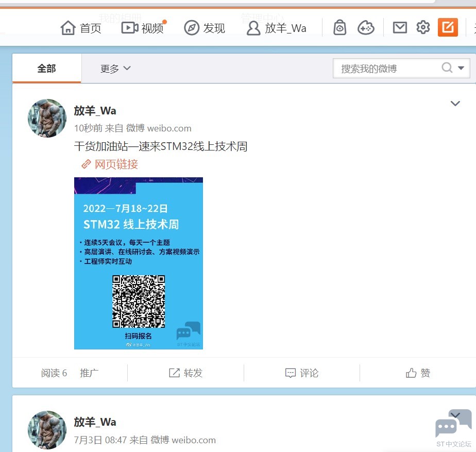
Task: Click 放羊_Wa name in top navigation
Action: (286, 28)
